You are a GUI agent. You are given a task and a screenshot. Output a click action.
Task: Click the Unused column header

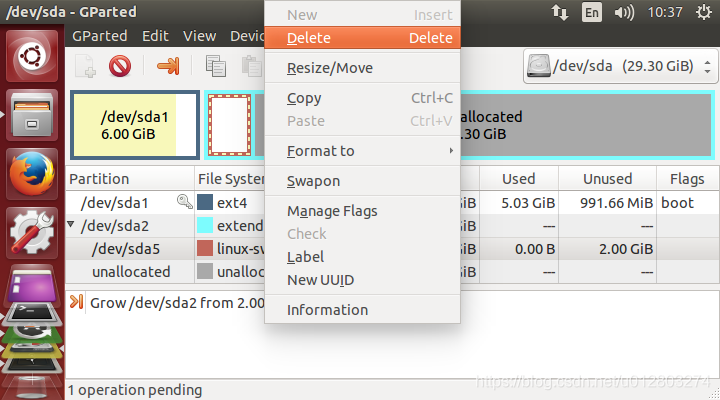tap(608, 179)
